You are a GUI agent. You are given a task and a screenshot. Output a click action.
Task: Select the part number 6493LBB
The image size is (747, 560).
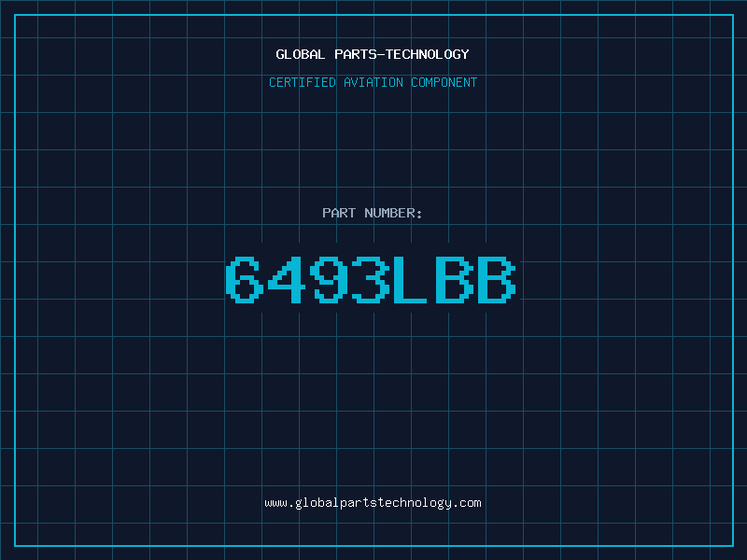tap(371, 280)
